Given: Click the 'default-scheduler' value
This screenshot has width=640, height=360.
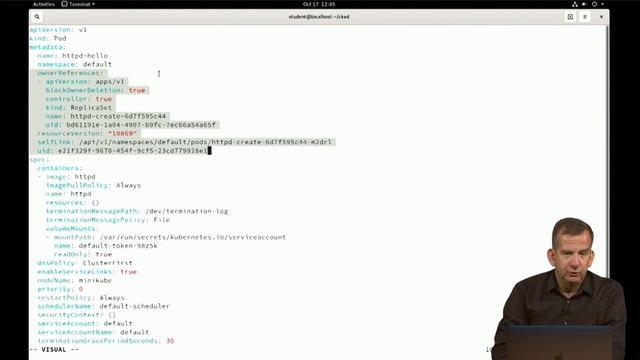Looking at the screenshot, I should (134, 306).
